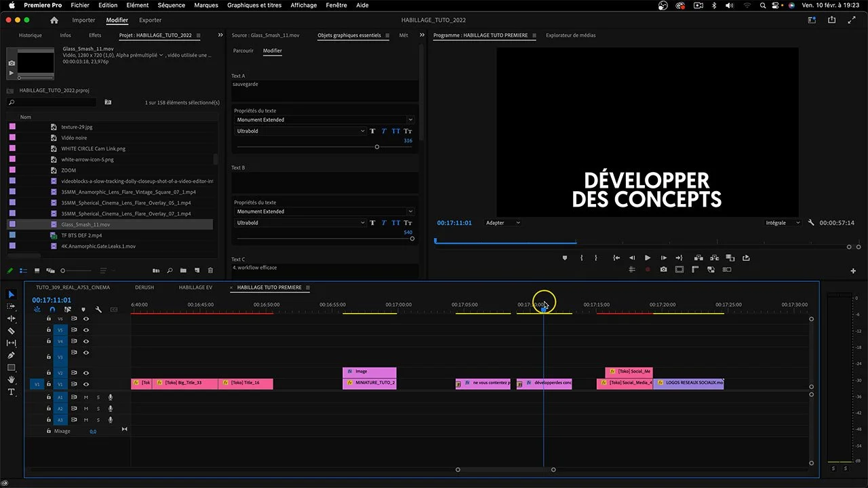The image size is (868, 488).
Task: Switch to Parcourir in essential graphics
Action: click(x=243, y=51)
